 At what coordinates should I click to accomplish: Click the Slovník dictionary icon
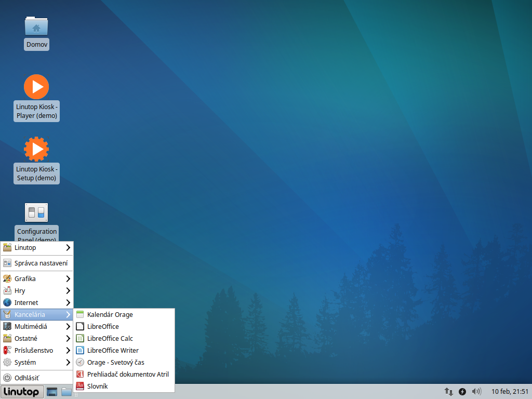pos(80,386)
